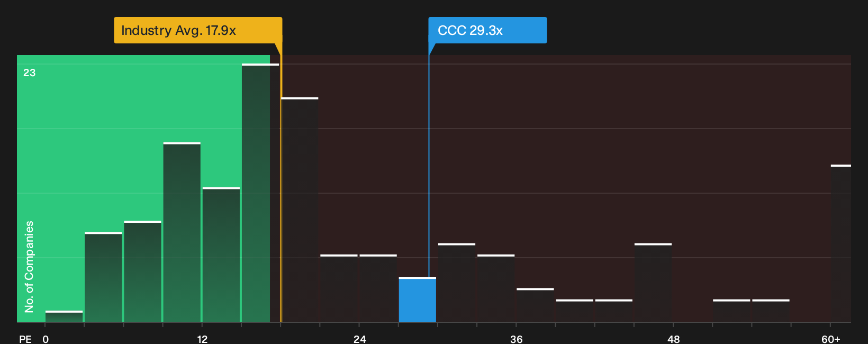Click the Industry Avg. 17.9x label
Viewport: 868px width, 344px height.
pyautogui.click(x=198, y=30)
